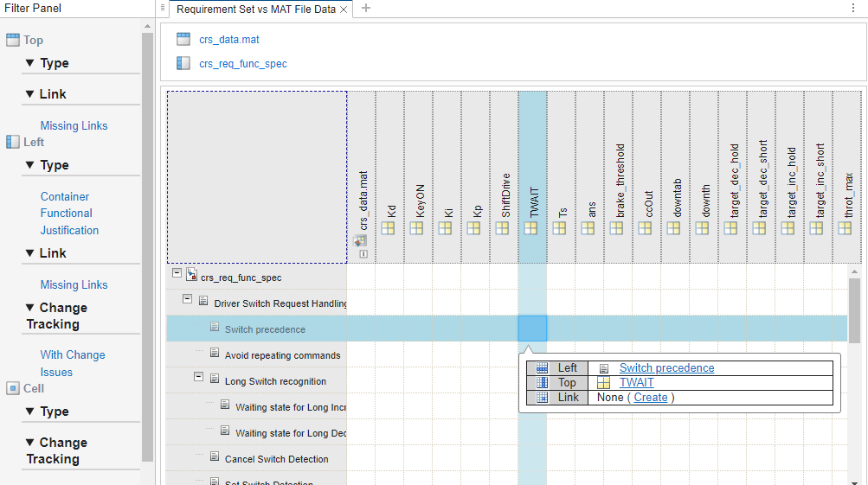Select Waiting state for Long Incr row

tap(256, 407)
